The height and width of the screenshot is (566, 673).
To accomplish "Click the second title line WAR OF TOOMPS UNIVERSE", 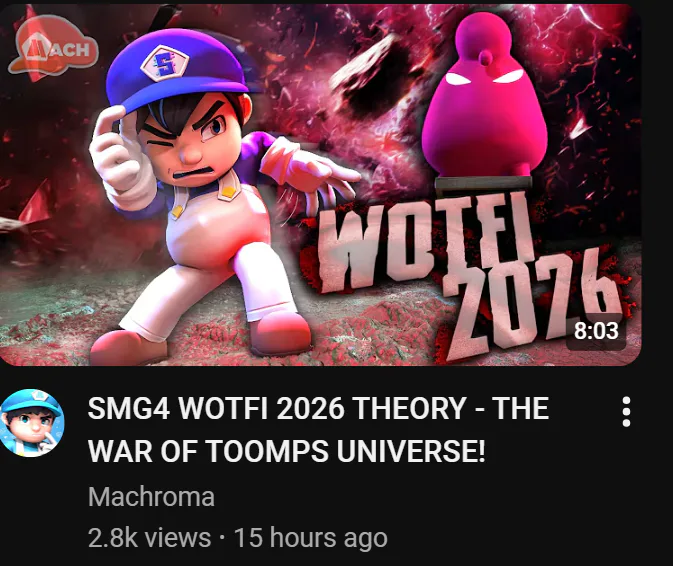I will (287, 451).
